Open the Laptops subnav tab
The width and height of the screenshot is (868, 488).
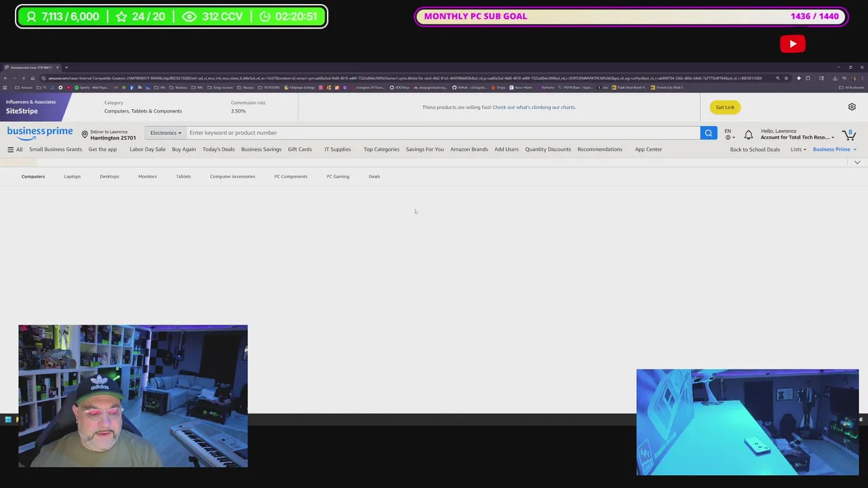73,176
